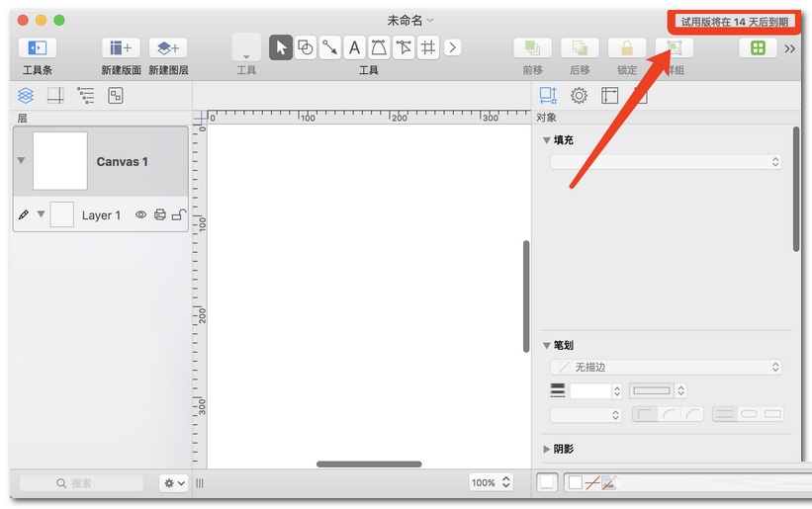This screenshot has height=509, width=812.
Task: Open the green stencils grid button
Action: coord(758,48)
